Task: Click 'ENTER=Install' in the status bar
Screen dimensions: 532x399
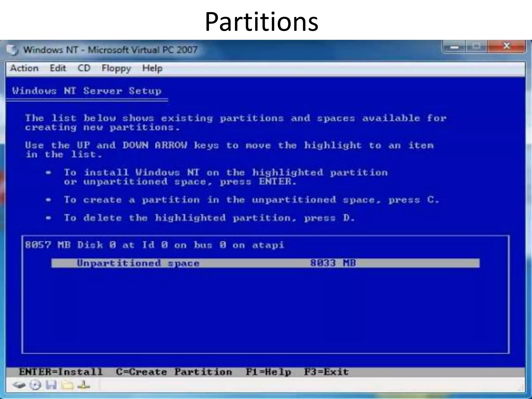Action: coord(61,372)
